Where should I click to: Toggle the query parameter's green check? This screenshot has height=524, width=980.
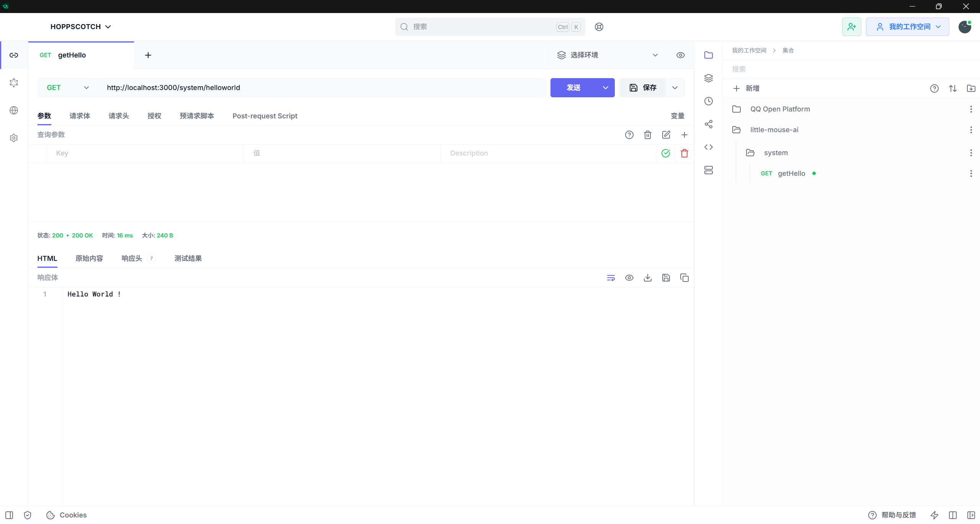click(x=666, y=153)
